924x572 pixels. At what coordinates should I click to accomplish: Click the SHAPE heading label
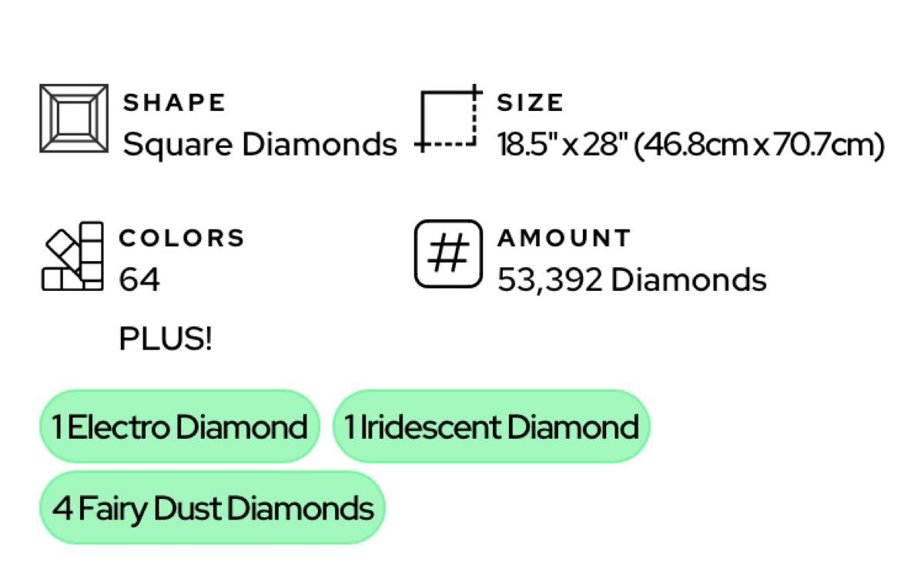coord(175,102)
